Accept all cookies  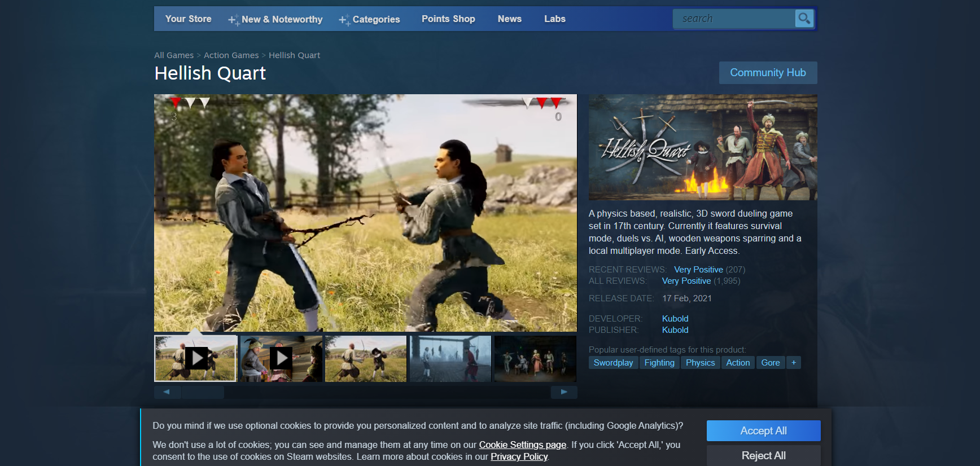pyautogui.click(x=763, y=431)
